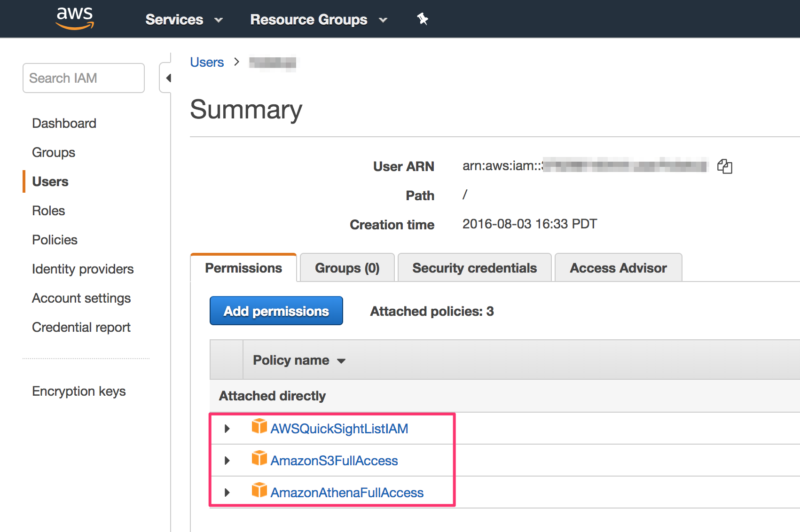Click the Creation time label

click(392, 225)
